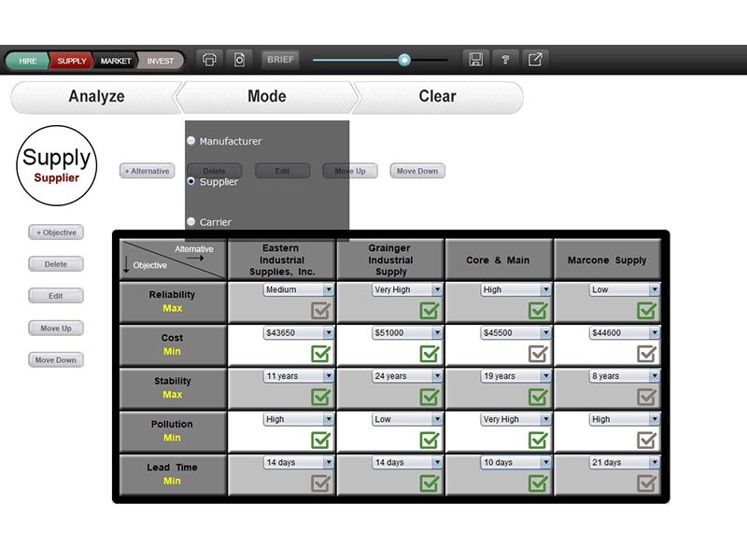Open Cost dropdown showing $43650
The image size is (747, 560).
(299, 333)
